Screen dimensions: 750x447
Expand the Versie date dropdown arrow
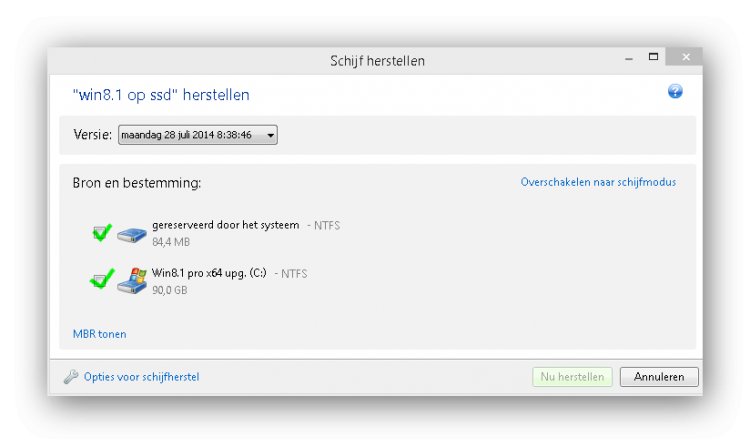(x=271, y=135)
